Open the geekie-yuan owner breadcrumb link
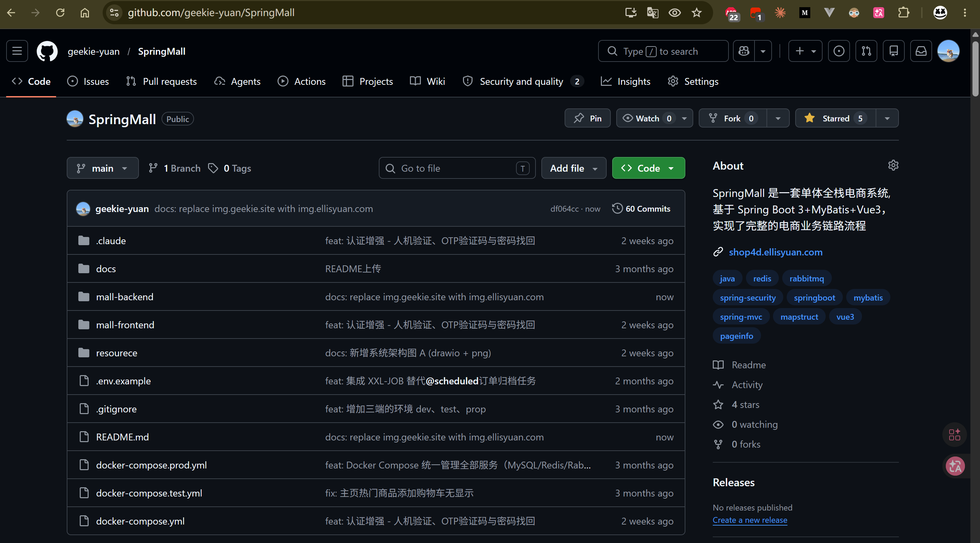Viewport: 980px width, 543px height. click(x=94, y=51)
